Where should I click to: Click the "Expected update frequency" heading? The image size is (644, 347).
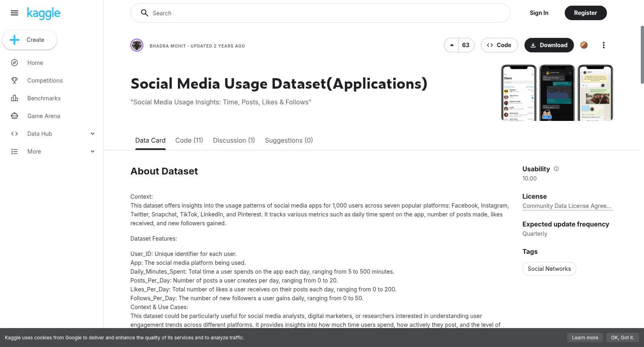pyautogui.click(x=566, y=224)
